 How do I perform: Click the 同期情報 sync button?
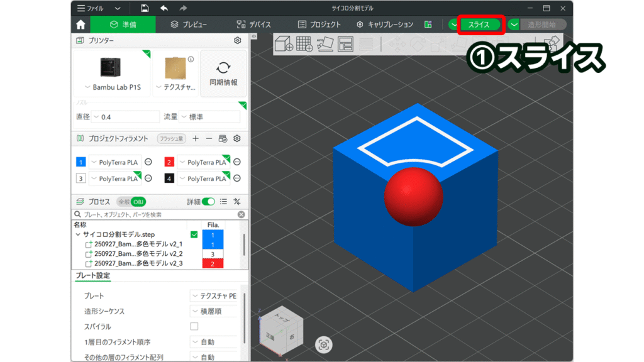tap(223, 74)
